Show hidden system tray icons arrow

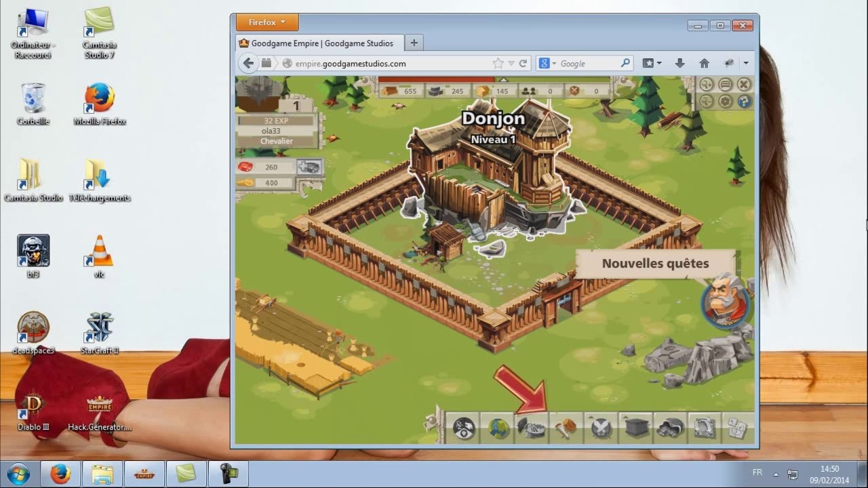coord(776,474)
